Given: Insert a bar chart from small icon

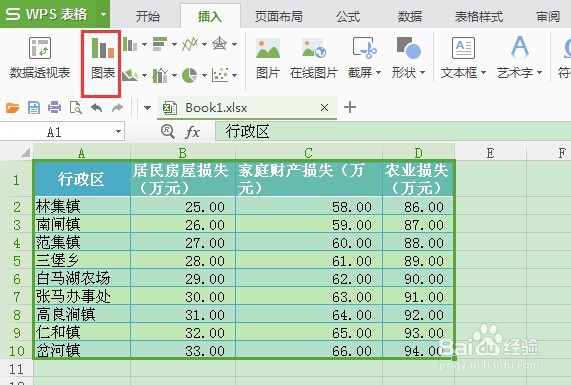Looking at the screenshot, I should [160, 44].
